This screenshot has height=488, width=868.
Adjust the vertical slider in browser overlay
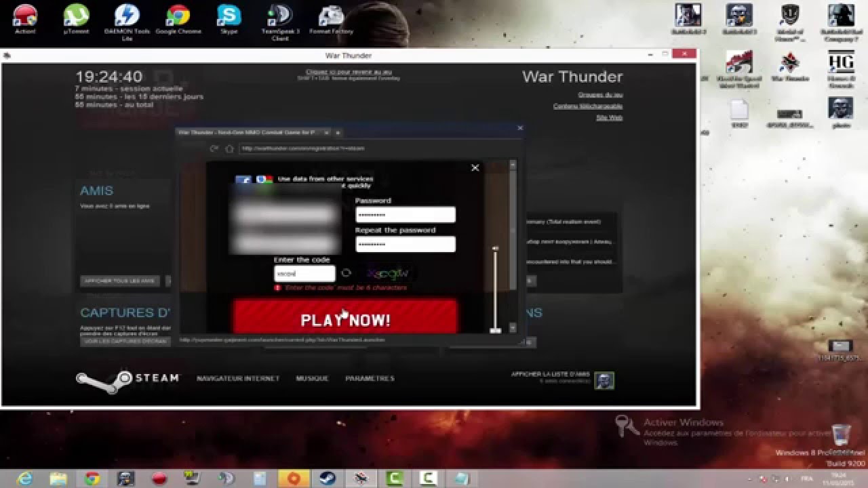pyautogui.click(x=495, y=289)
